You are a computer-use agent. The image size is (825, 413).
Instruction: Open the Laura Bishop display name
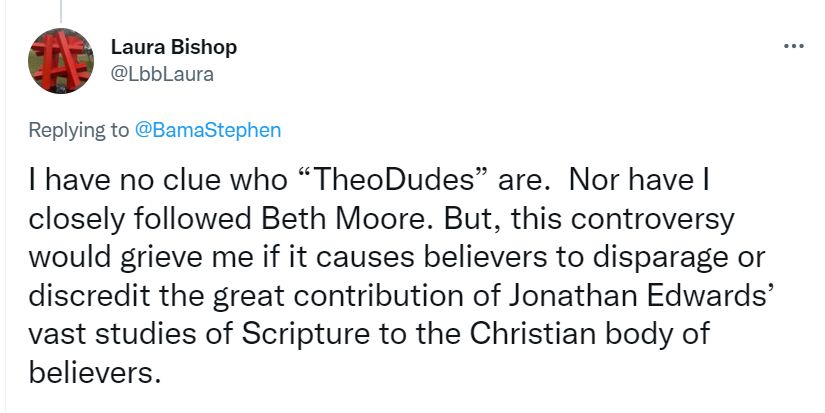[171, 48]
